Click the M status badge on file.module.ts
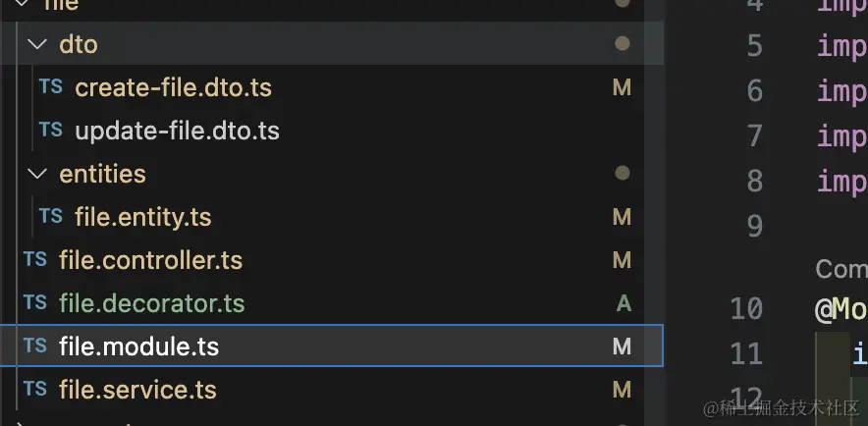 622,346
